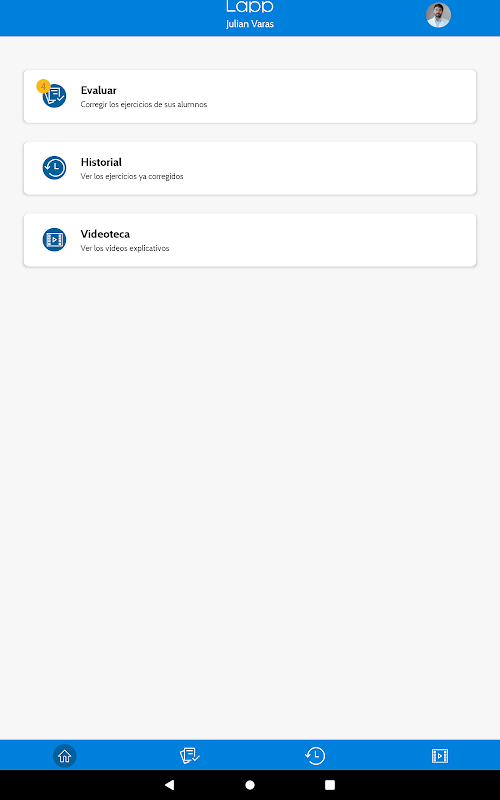Tap the yellow notification badge showing 4
Image resolution: width=500 pixels, height=800 pixels.
coord(43,86)
